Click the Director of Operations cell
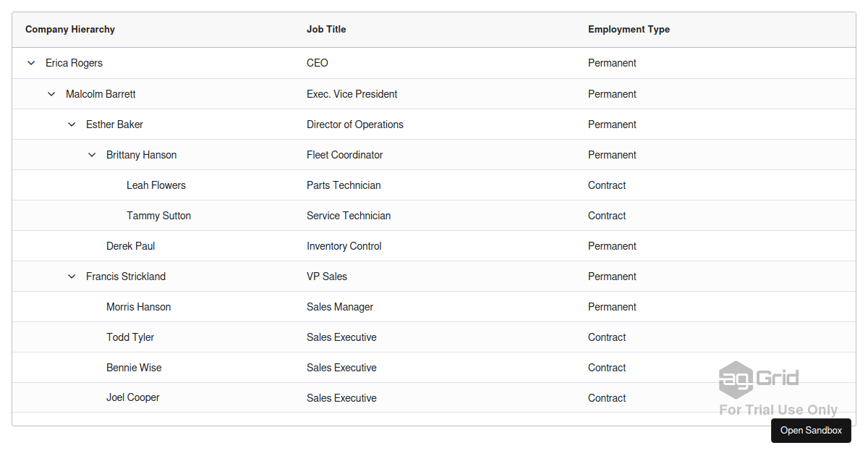The image size is (868, 456). (x=355, y=124)
